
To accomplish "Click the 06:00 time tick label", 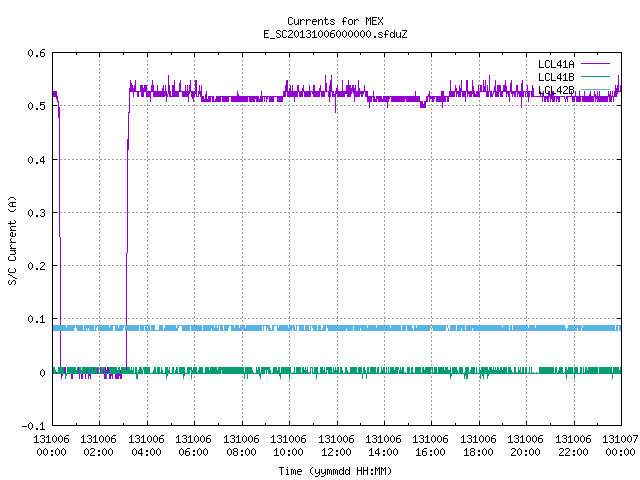I will [x=193, y=452].
